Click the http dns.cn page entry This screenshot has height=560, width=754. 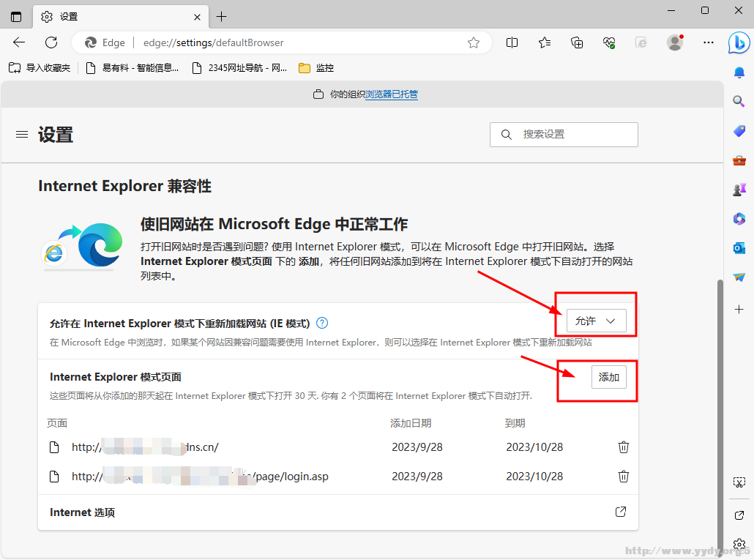144,447
